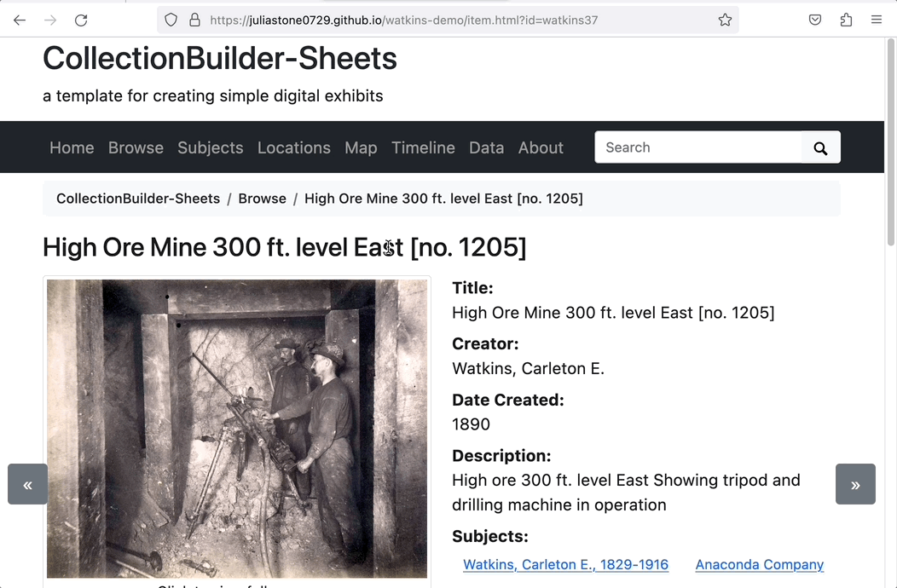Click the magnifying glass search icon
This screenshot has height=588, width=897.
[819, 147]
